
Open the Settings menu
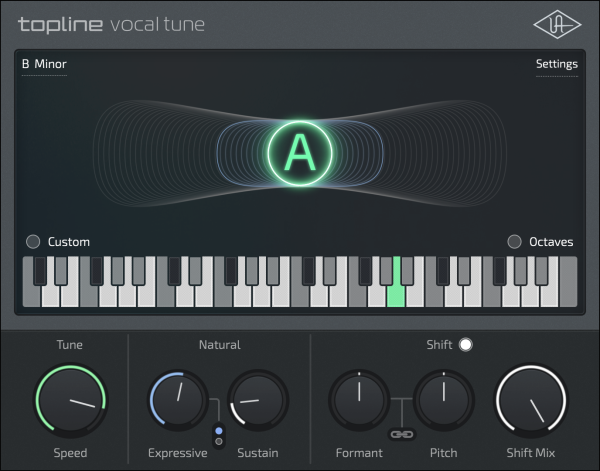click(x=557, y=64)
